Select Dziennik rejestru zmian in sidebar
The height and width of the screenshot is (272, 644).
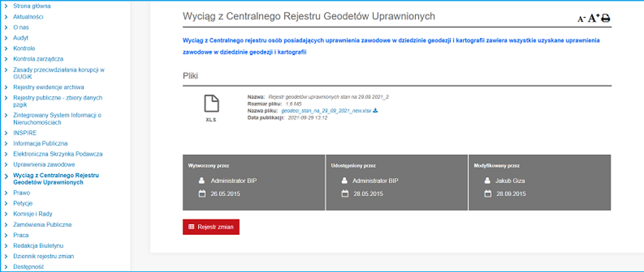coord(44,256)
